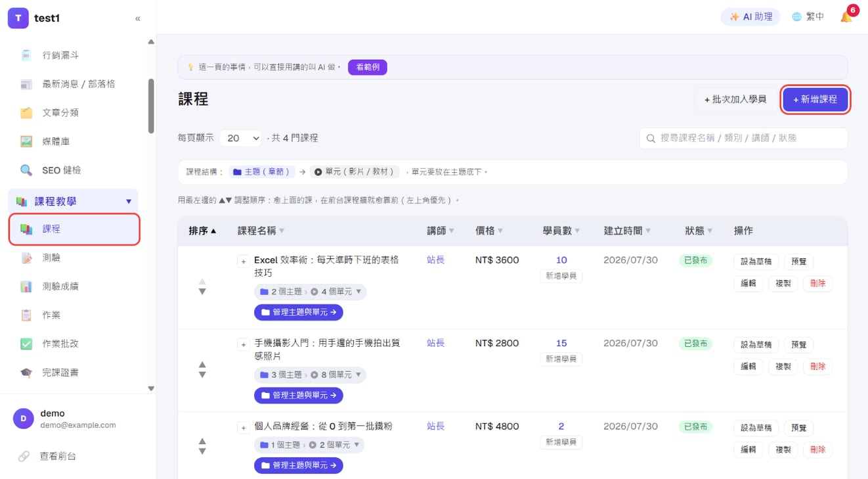Click 設為草稿 for Excel 效率術 course

coord(756,262)
